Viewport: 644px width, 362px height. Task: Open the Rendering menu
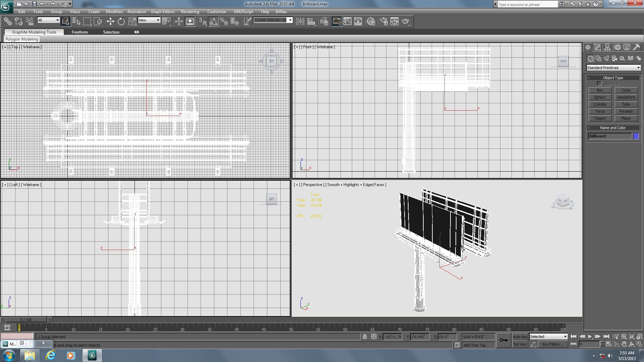pyautogui.click(x=190, y=11)
